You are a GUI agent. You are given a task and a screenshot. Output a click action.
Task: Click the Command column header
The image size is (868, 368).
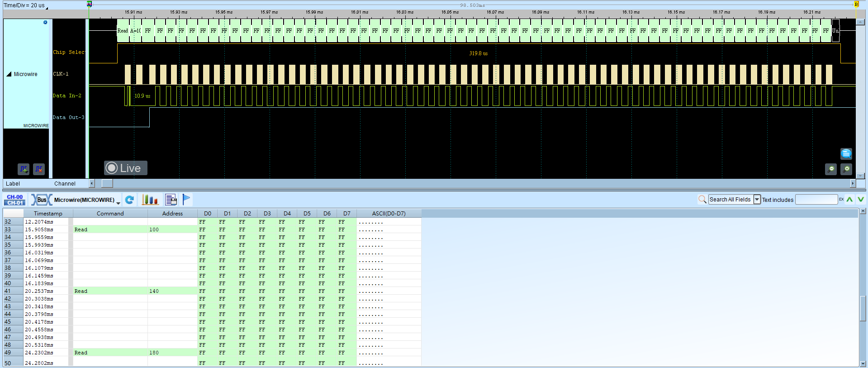tap(110, 214)
